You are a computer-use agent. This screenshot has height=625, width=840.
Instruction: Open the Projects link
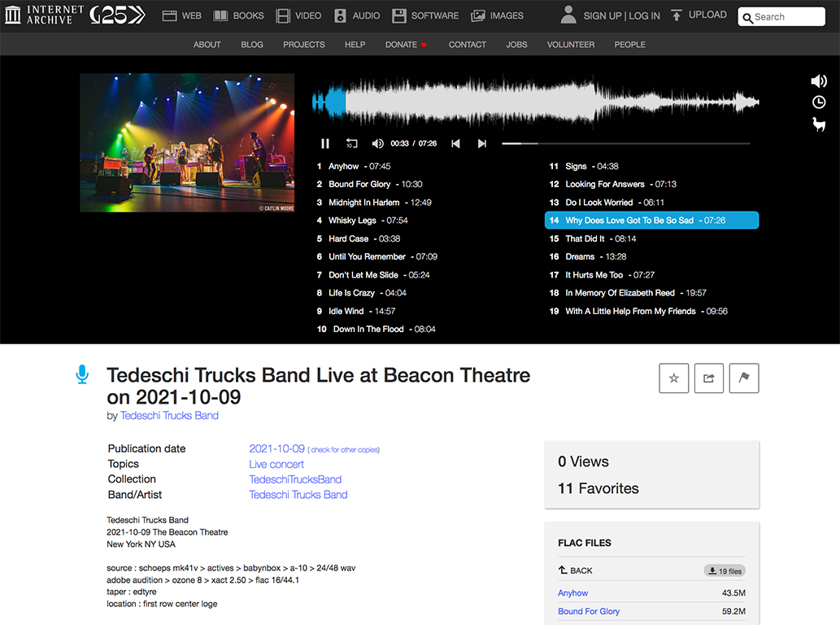[x=304, y=45]
